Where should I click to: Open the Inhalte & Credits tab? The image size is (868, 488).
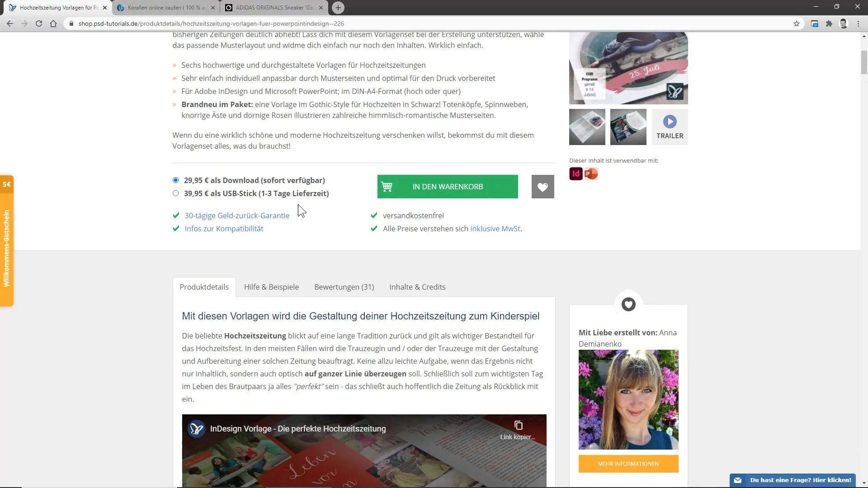point(417,287)
